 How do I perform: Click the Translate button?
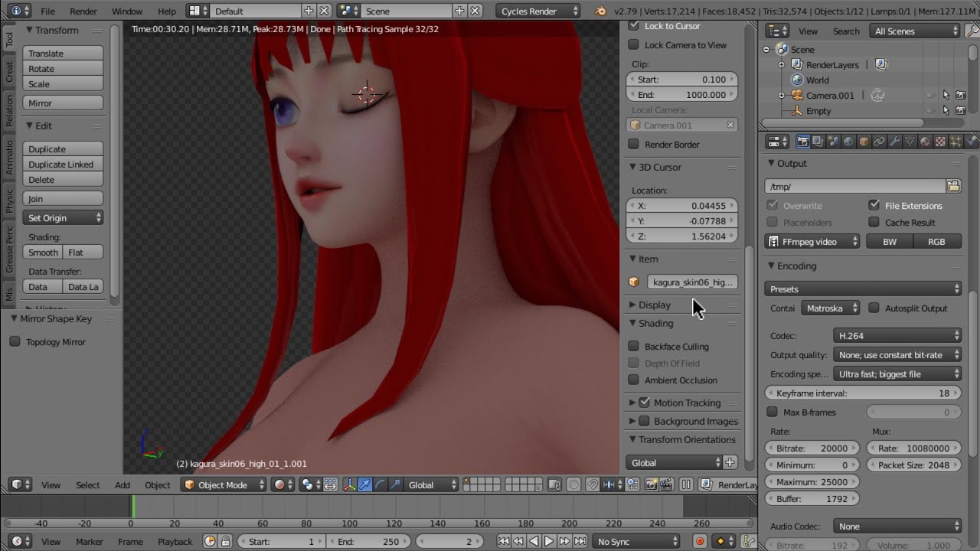pyautogui.click(x=63, y=54)
